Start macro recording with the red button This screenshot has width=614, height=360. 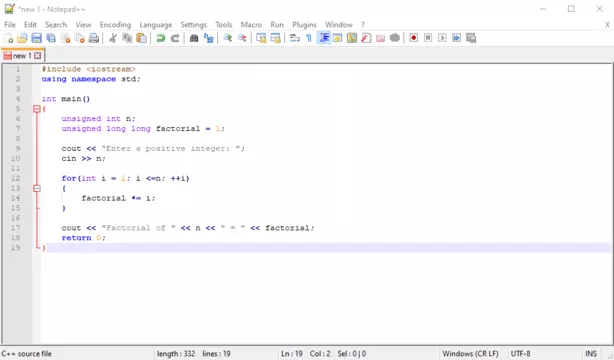click(414, 38)
